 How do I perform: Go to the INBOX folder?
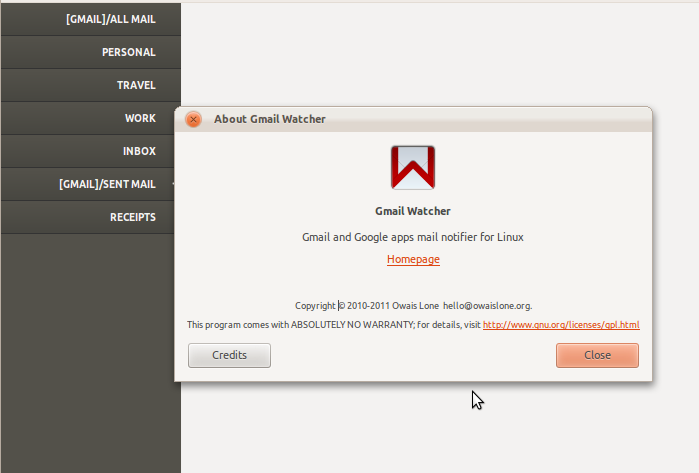[88, 151]
